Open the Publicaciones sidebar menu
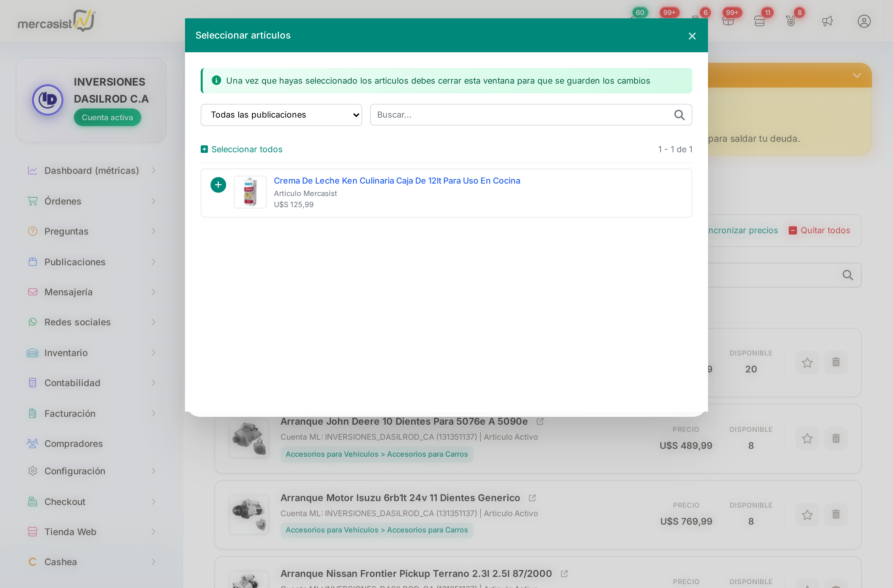Screen dimensions: 893x588 click(92, 262)
